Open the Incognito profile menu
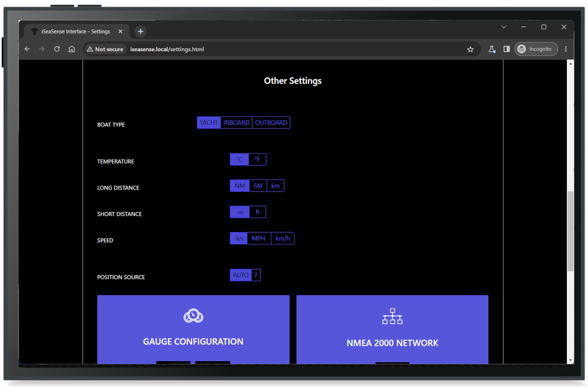This screenshot has height=387, width=588. tap(535, 49)
